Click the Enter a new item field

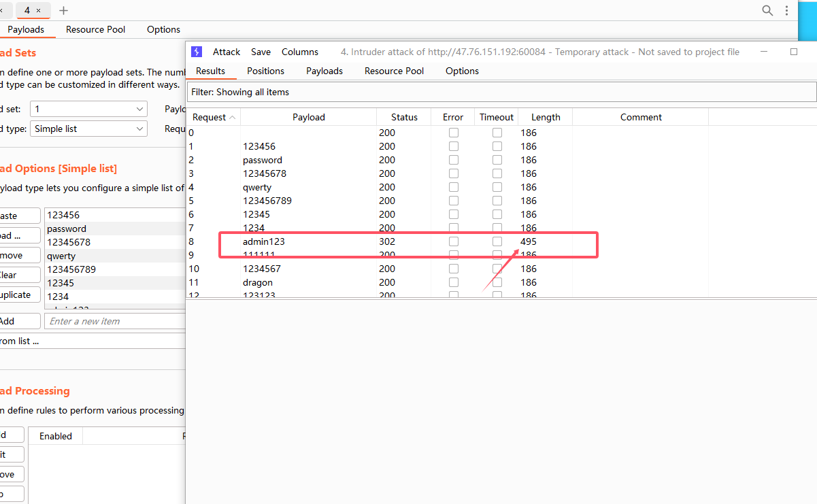pos(114,321)
